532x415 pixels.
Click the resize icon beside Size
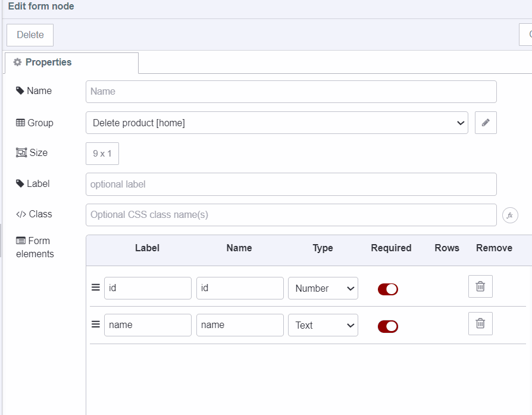(x=21, y=152)
